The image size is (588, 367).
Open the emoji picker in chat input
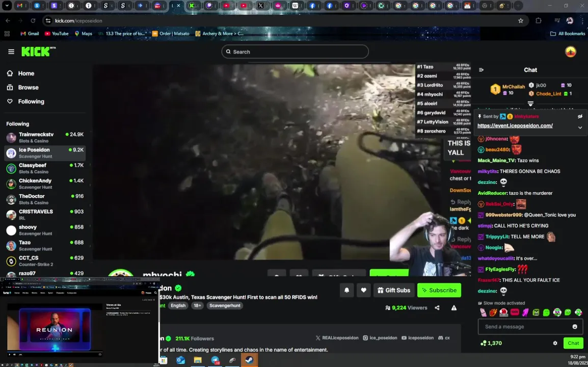(x=575, y=326)
